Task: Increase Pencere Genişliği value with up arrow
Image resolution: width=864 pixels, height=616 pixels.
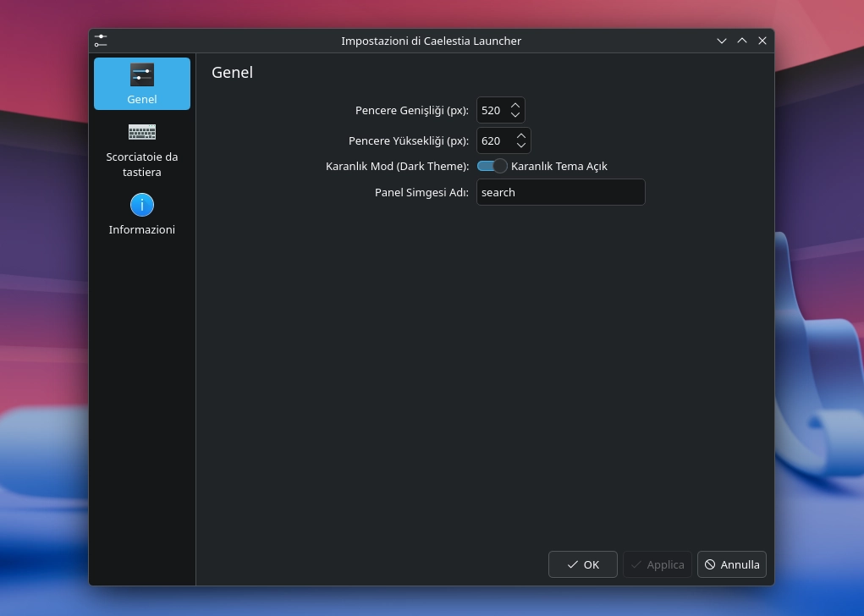Action: 515,105
